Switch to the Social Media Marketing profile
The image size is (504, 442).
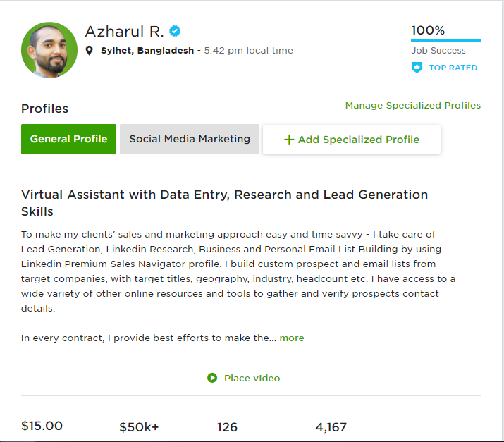point(190,139)
